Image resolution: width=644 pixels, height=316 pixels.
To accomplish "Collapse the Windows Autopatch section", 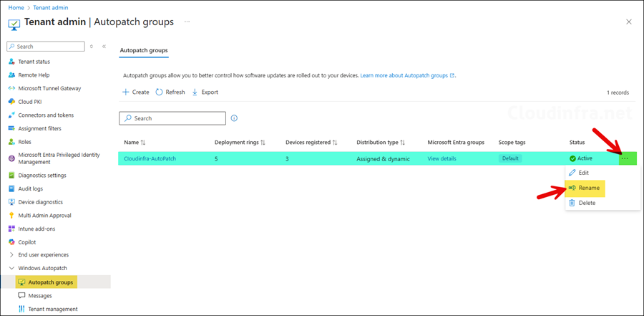I will pos(11,269).
